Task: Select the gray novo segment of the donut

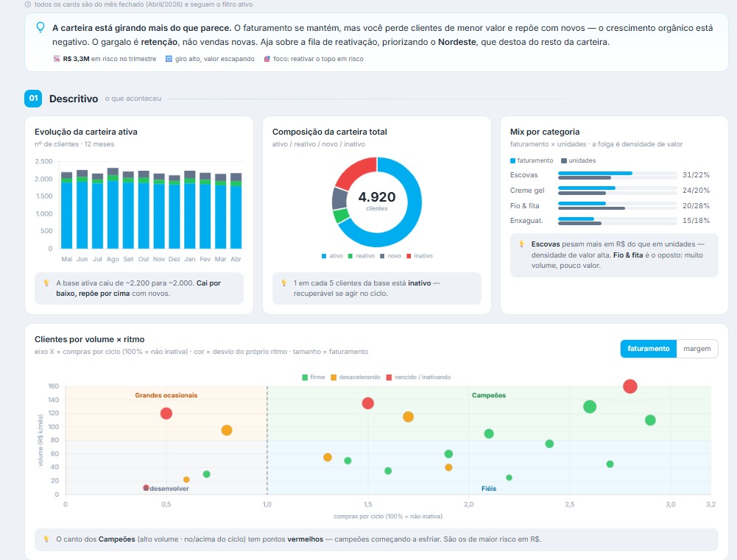Action: click(339, 199)
